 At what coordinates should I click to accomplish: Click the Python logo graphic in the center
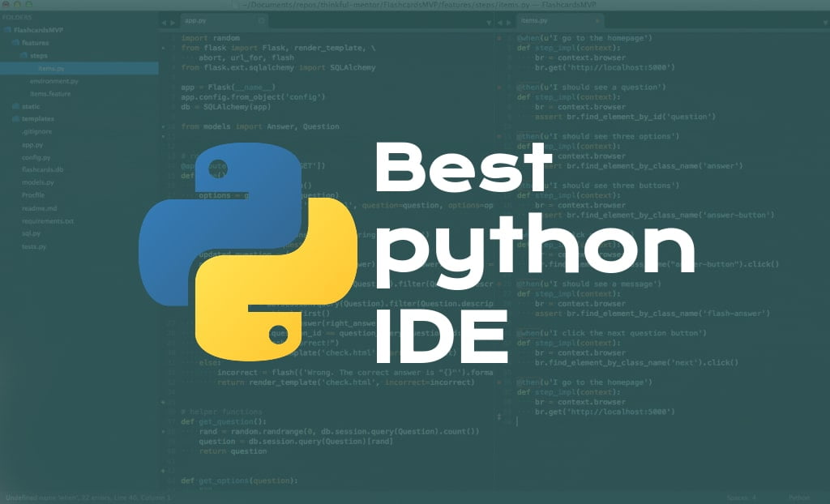251,243
